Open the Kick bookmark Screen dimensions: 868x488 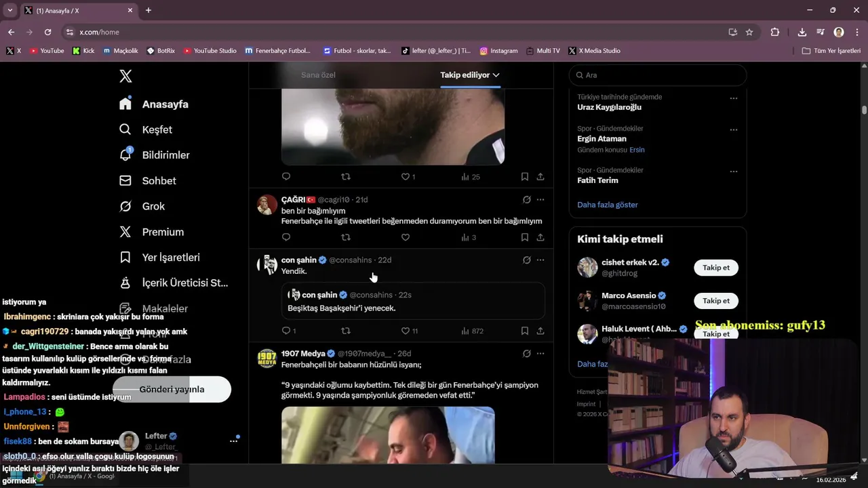click(x=83, y=51)
